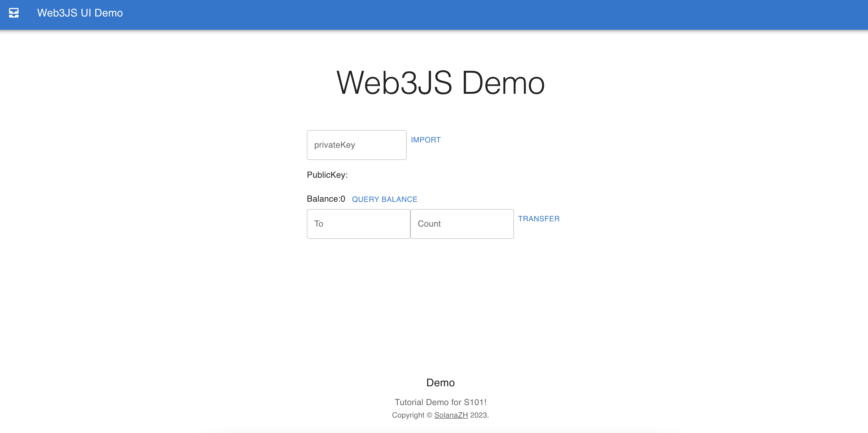Click the word Demo in header title
868x433 pixels.
tap(109, 13)
